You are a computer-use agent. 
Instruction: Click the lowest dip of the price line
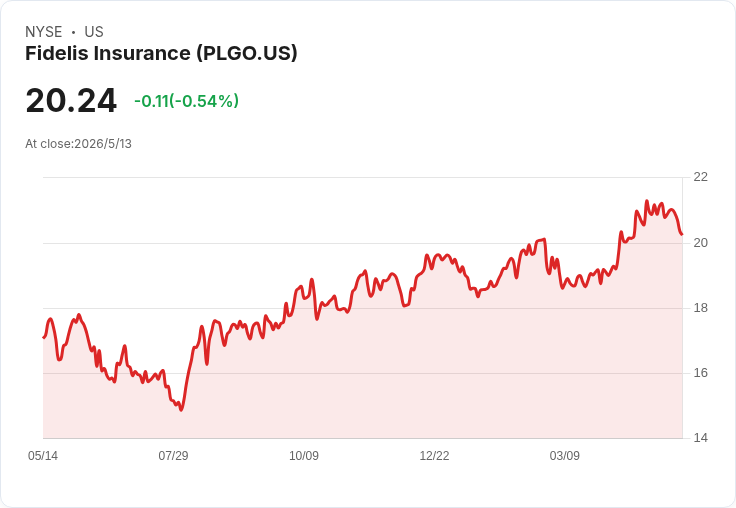point(181,410)
